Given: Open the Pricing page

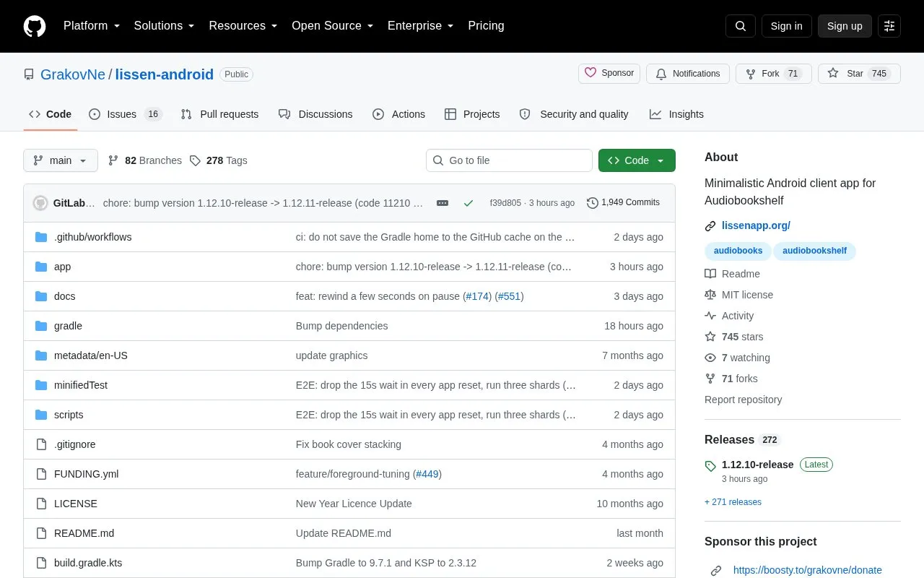Looking at the screenshot, I should [486, 26].
